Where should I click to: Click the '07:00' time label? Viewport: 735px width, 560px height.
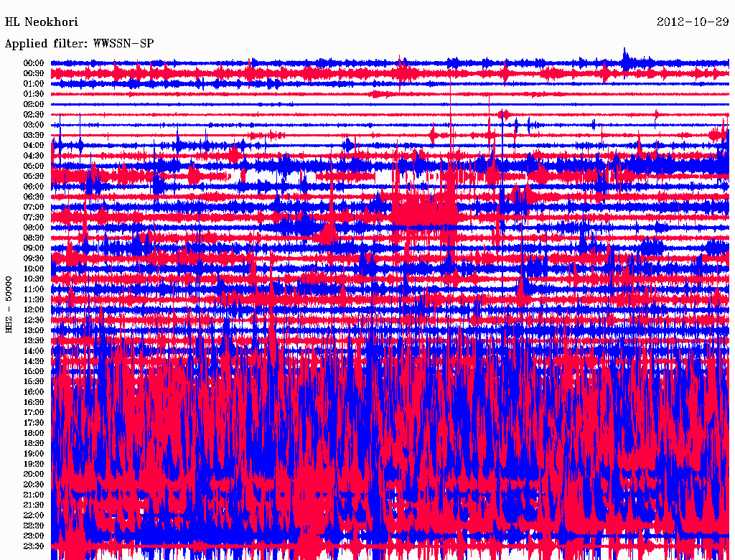pyautogui.click(x=34, y=207)
